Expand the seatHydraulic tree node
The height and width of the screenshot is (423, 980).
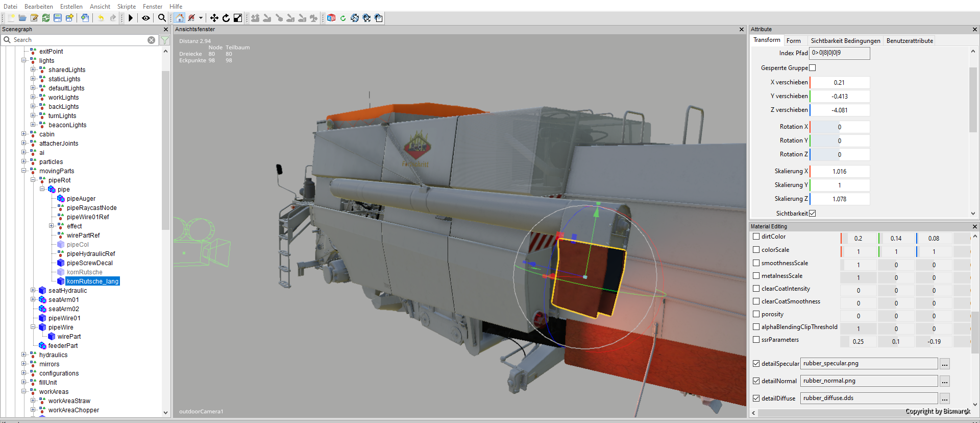pos(33,290)
